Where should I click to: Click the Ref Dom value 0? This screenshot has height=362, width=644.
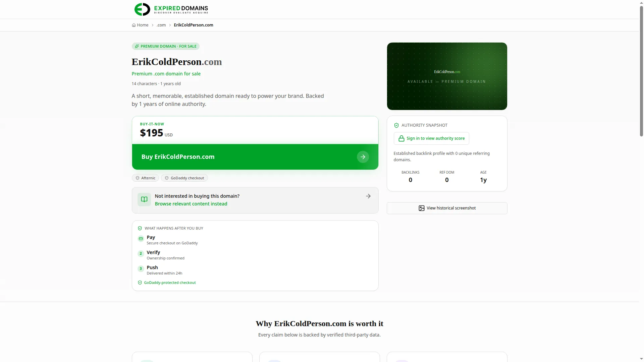point(447,180)
